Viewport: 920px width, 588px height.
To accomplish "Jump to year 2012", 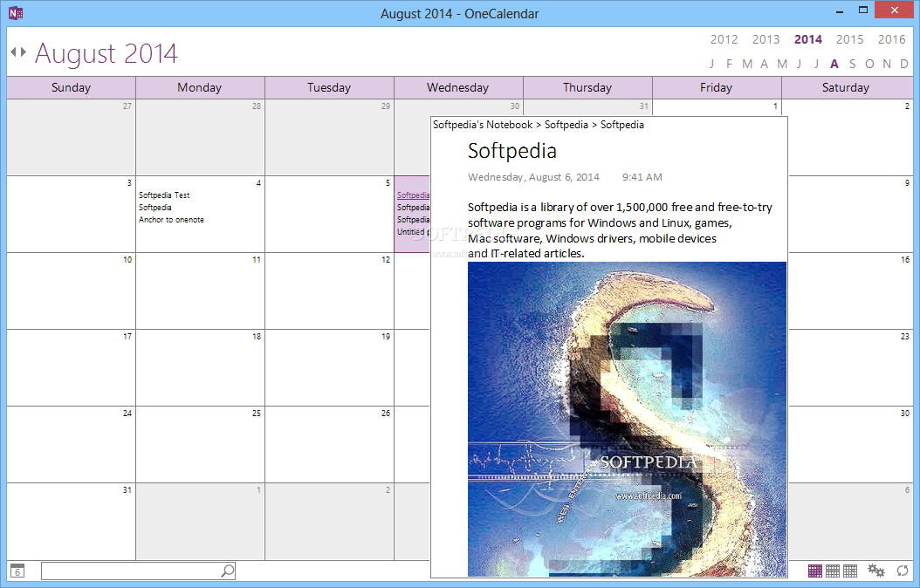I will click(724, 39).
